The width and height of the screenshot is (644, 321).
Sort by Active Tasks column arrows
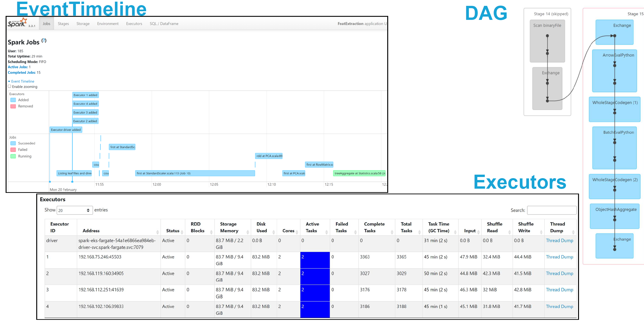pos(326,232)
